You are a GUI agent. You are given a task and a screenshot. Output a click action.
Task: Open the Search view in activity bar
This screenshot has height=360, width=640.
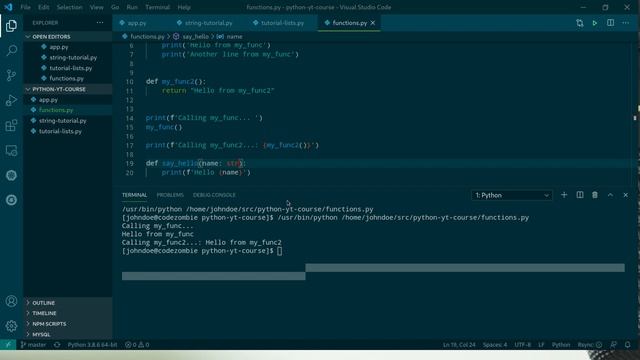(x=11, y=51)
